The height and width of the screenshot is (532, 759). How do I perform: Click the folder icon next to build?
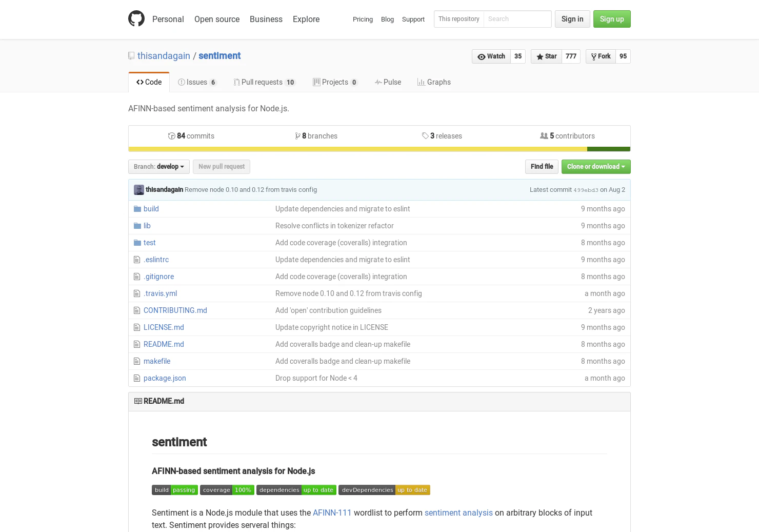(x=137, y=209)
